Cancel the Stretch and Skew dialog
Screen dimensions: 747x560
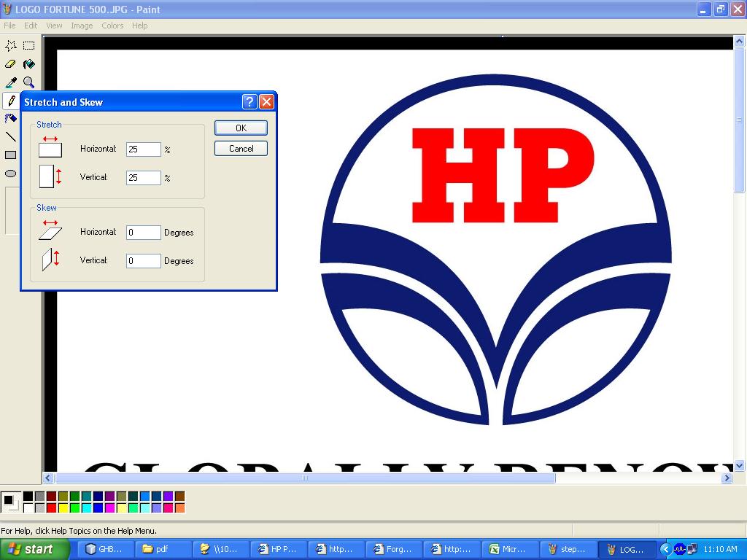241,148
